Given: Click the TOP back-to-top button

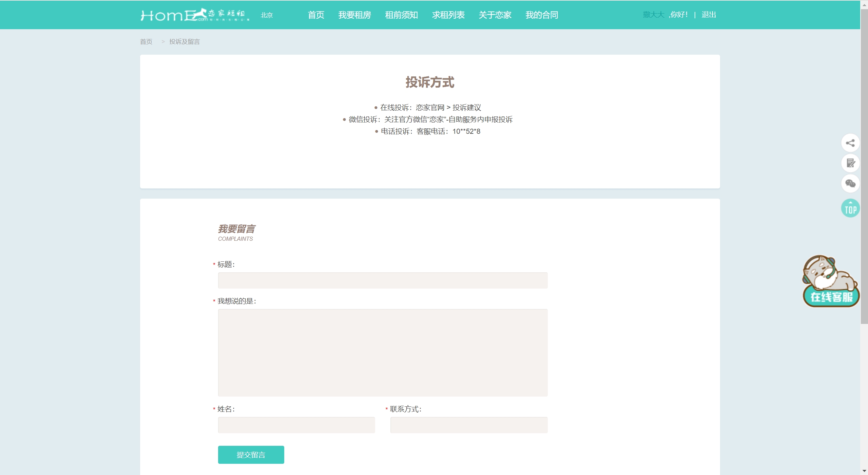Looking at the screenshot, I should point(850,208).
